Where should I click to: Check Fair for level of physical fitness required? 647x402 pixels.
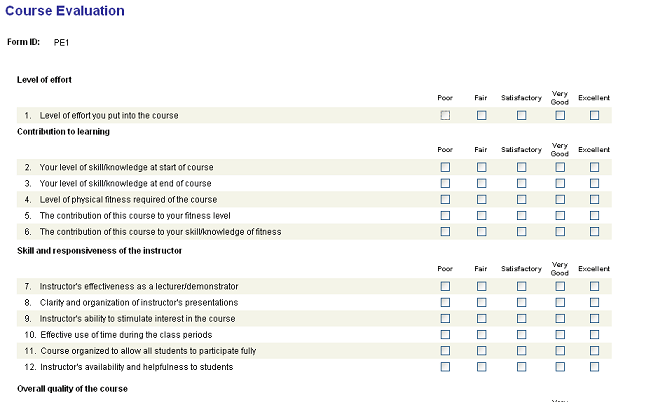(x=482, y=199)
